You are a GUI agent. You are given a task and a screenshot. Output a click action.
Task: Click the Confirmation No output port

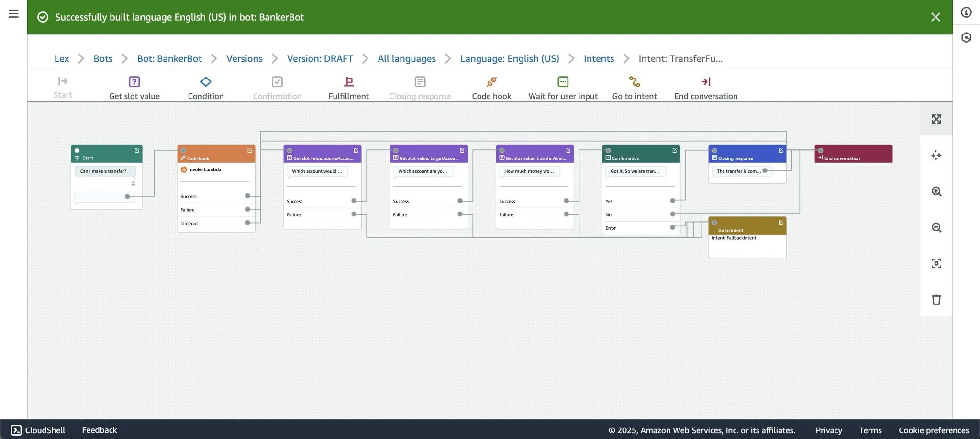pos(672,214)
